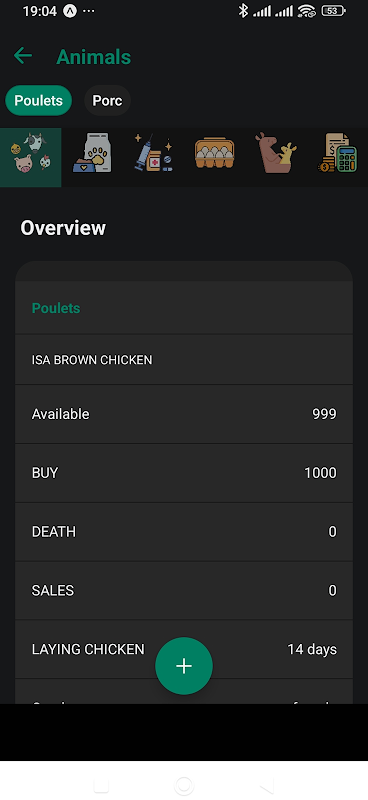368x800 pixels.
Task: Tap the Android back triangle button
Action: pos(267,785)
